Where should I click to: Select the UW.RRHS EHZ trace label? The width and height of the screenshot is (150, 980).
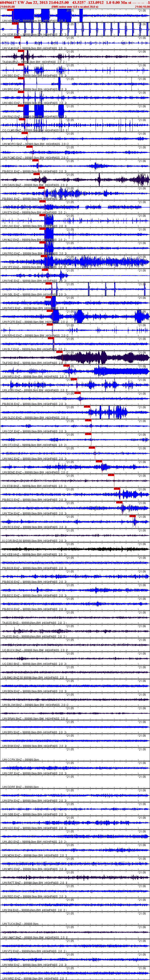coord(35,336)
